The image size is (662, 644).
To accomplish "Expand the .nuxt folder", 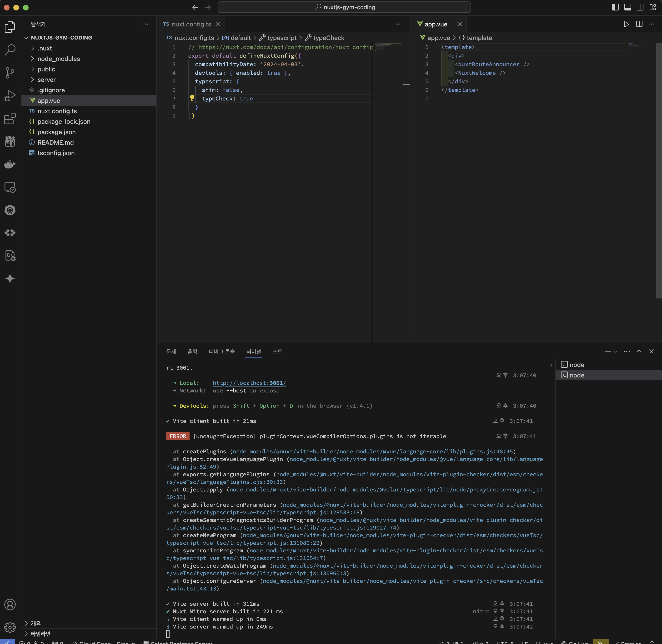I will (x=32, y=48).
